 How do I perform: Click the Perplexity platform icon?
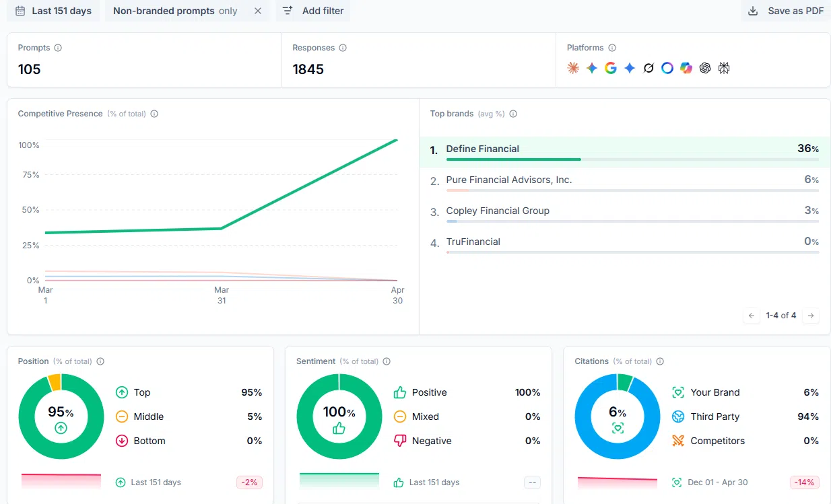point(724,68)
